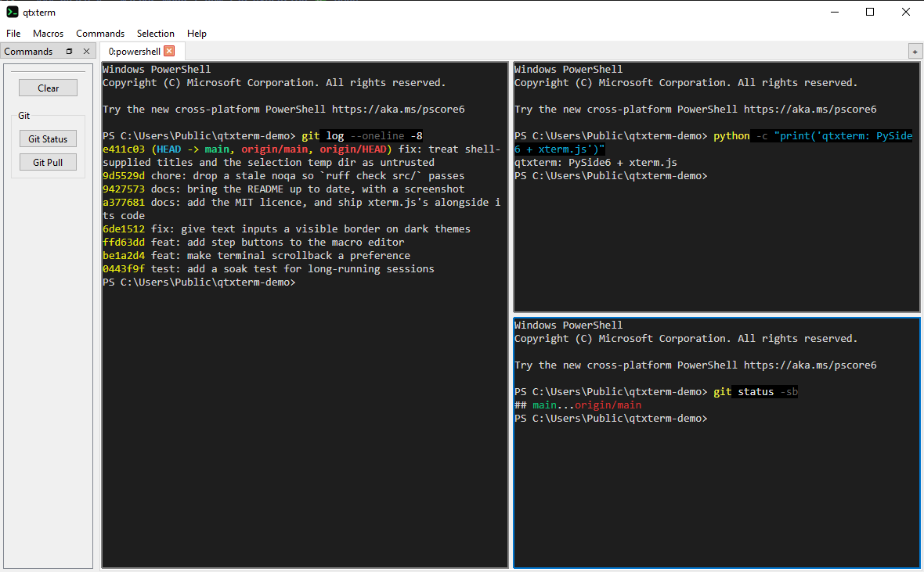Close the 0:powershell tab
924x572 pixels.
[x=169, y=51]
